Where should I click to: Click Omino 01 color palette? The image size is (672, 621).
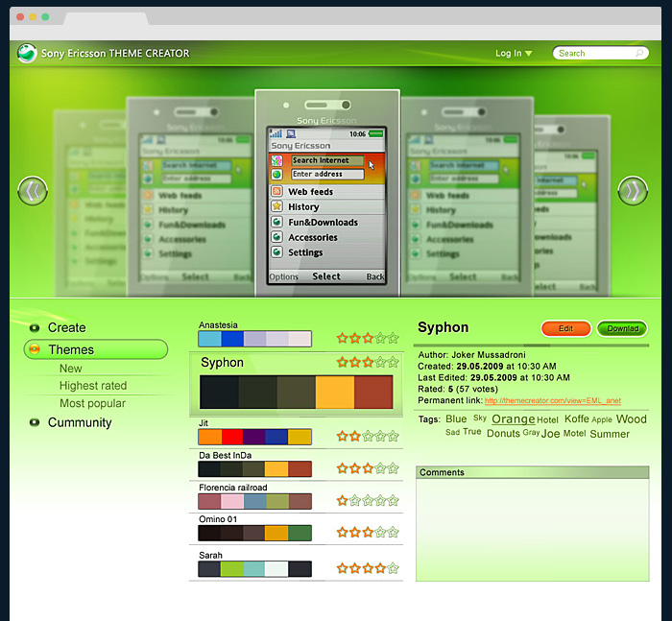[x=254, y=533]
